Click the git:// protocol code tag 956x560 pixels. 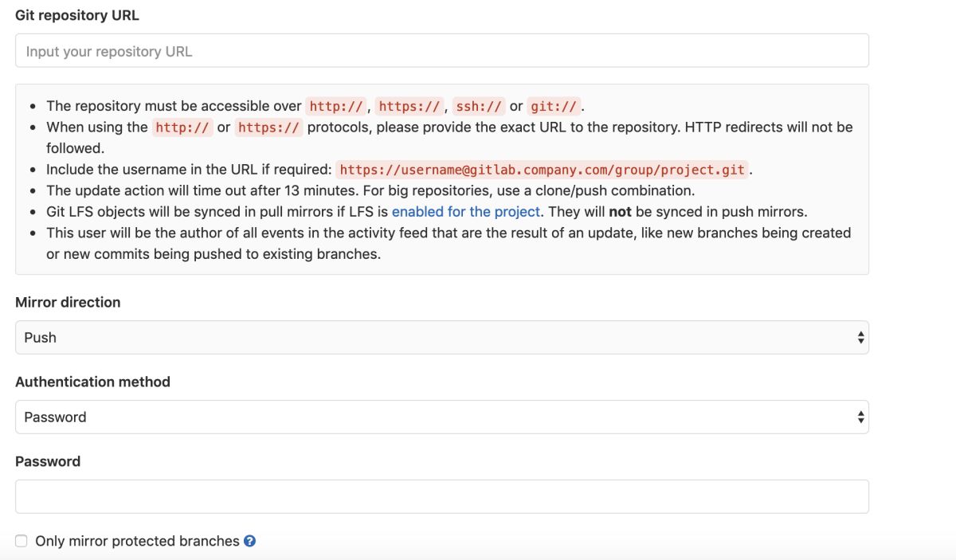click(554, 106)
